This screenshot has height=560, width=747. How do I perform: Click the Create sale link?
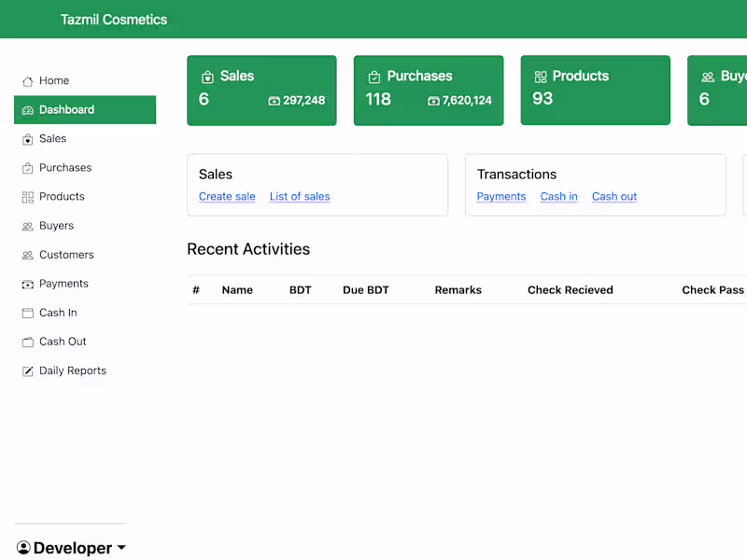227,197
